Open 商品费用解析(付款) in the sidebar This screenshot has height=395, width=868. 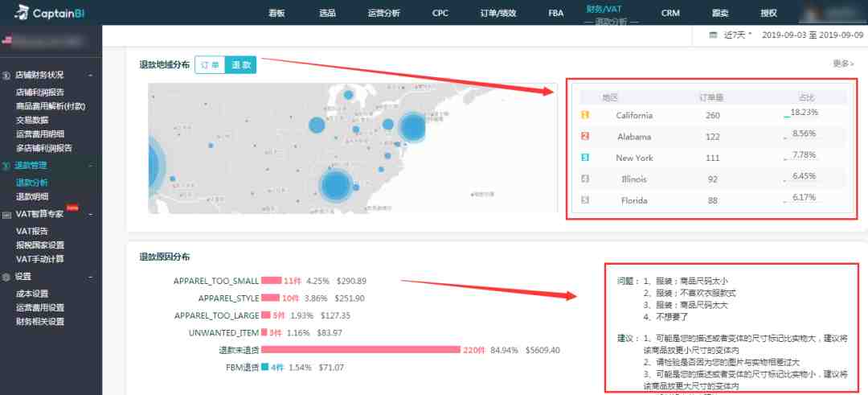pyautogui.click(x=51, y=106)
